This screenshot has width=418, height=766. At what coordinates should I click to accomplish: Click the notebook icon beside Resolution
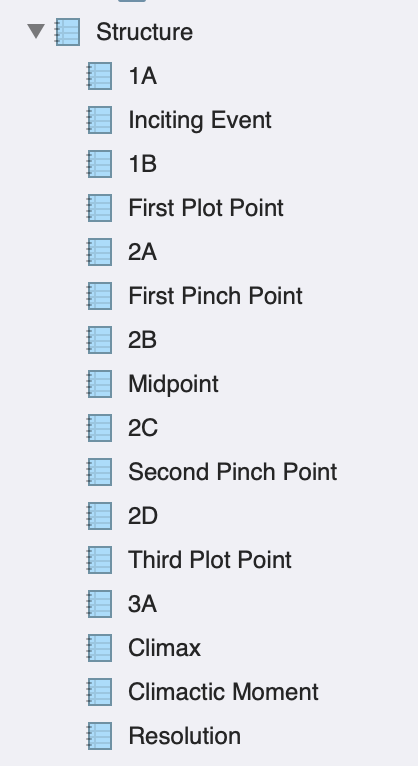[100, 736]
